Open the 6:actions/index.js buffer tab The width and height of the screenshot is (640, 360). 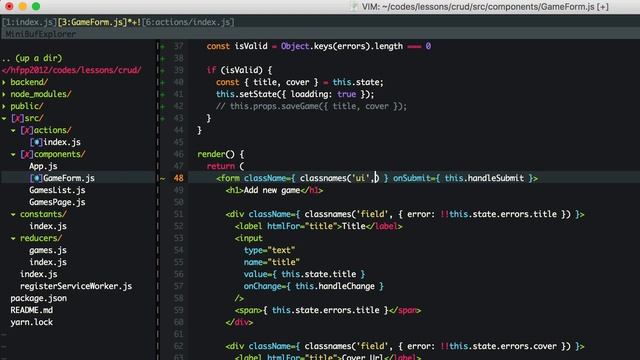pyautogui.click(x=188, y=22)
